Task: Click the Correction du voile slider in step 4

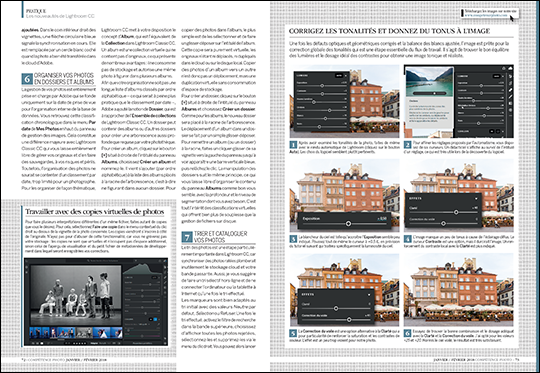Action: [x=444, y=223]
